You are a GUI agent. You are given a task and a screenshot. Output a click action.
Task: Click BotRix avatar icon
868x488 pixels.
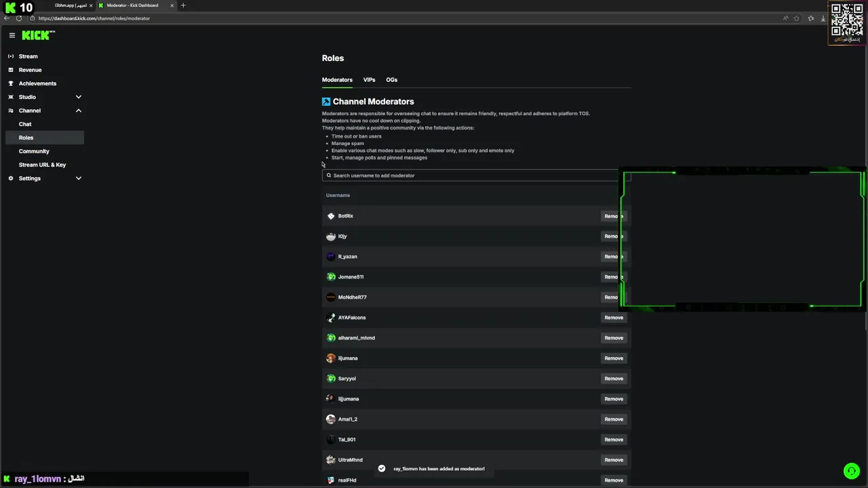[x=331, y=216]
